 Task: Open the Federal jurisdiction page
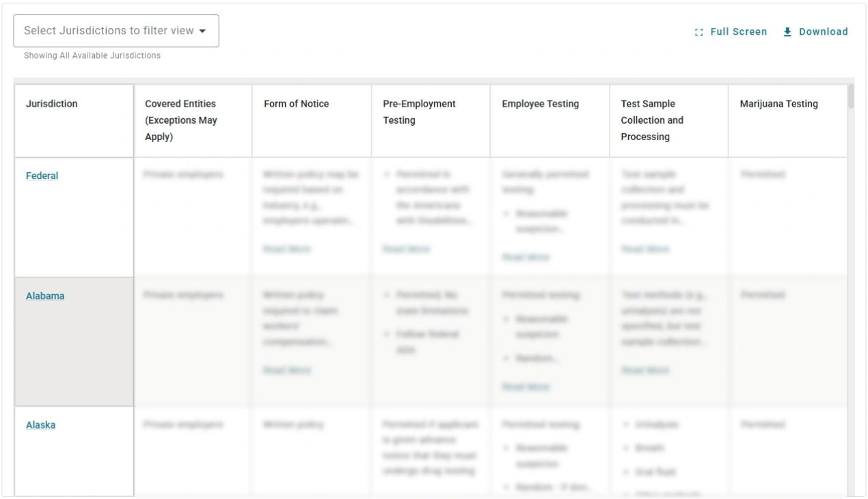(42, 175)
